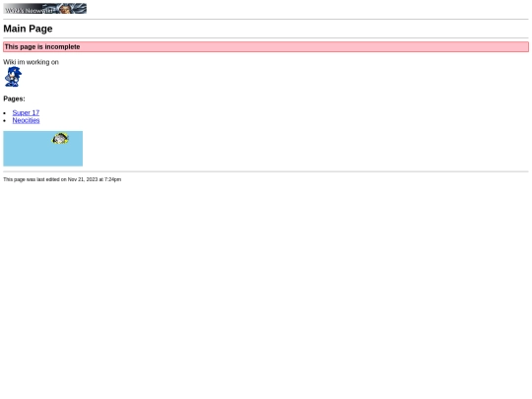The width and height of the screenshot is (532, 399).
Task: Click the 'Wiki im working on' text
Action: coord(31,62)
